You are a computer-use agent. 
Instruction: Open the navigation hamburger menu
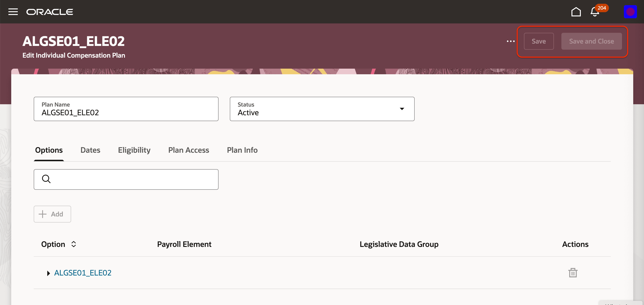click(x=13, y=12)
